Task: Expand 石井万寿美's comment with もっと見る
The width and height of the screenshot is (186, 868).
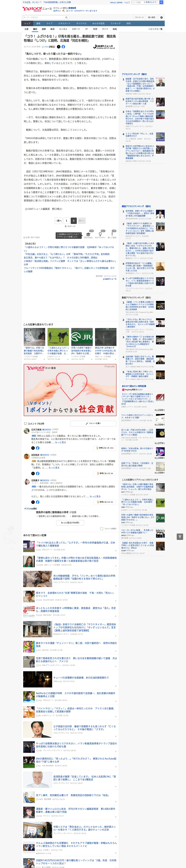Action: [61, 442]
